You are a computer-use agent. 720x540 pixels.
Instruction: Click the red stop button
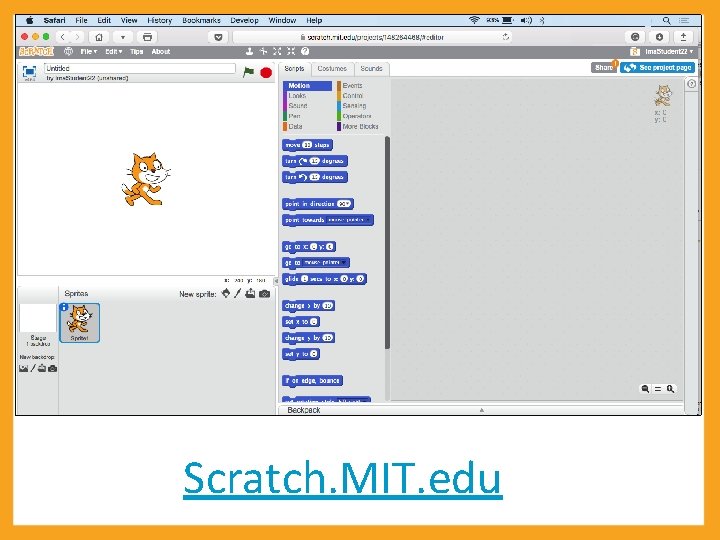(x=266, y=73)
